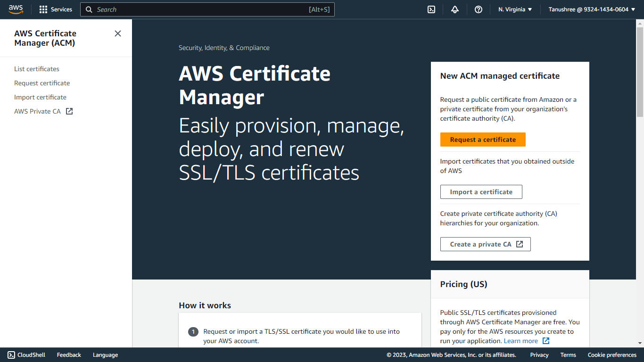Open Import certificate in sidebar

pyautogui.click(x=40, y=97)
